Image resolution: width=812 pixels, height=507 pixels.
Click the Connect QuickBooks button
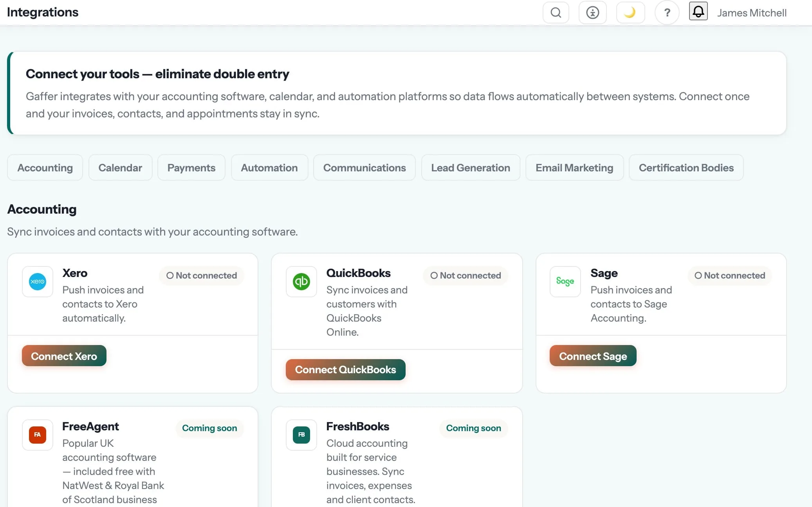pyautogui.click(x=345, y=369)
